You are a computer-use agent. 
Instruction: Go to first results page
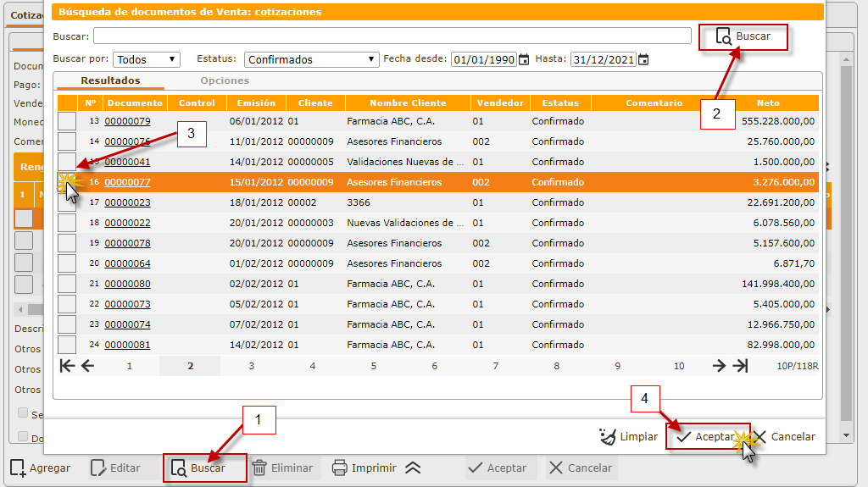67,366
